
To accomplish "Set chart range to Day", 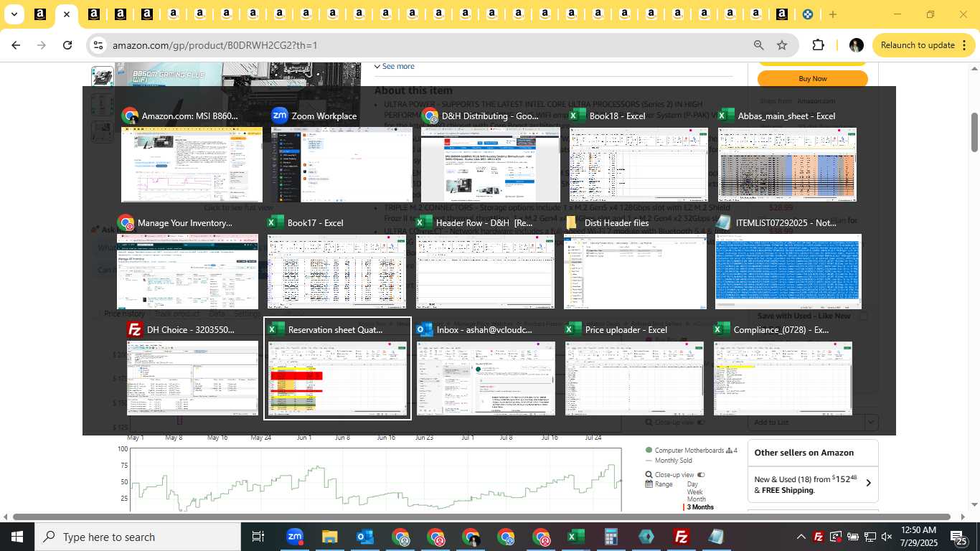I will 692,484.
